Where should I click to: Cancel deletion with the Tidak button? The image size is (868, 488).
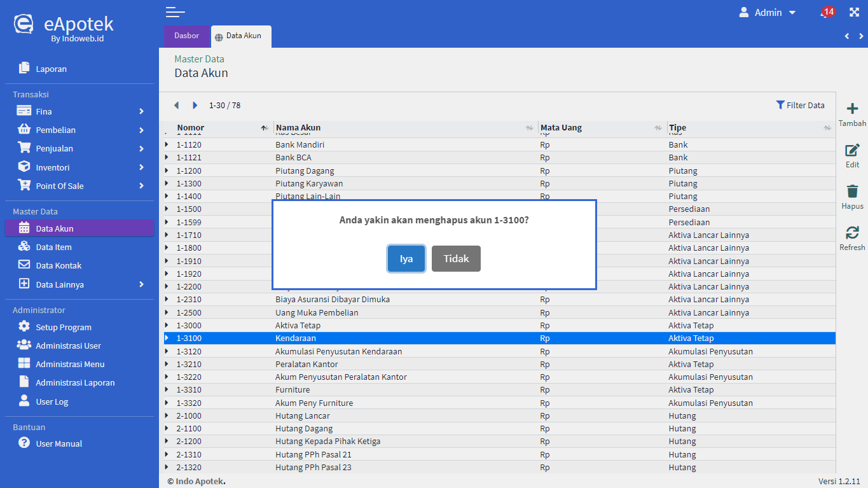click(x=456, y=259)
